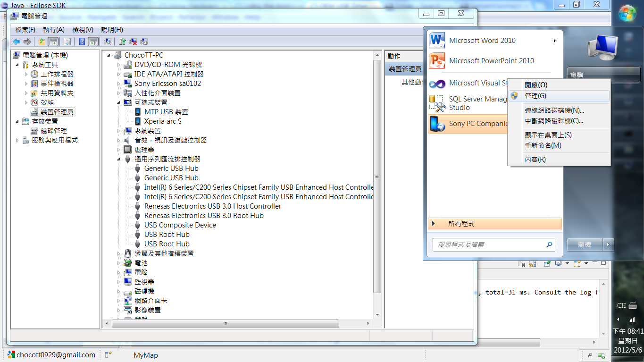Open SQL Server Management Studio entry
Image resolution: width=644 pixels, height=362 pixels.
tap(468, 103)
